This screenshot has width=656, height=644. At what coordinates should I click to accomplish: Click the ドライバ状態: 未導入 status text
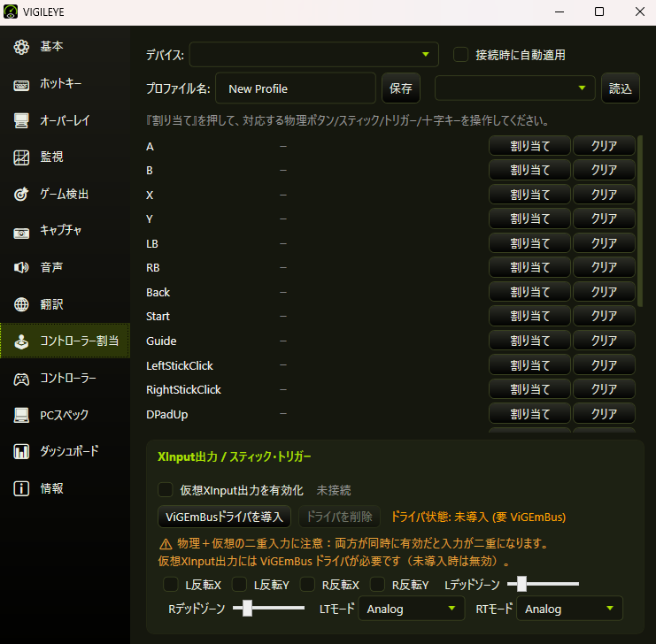(x=478, y=517)
